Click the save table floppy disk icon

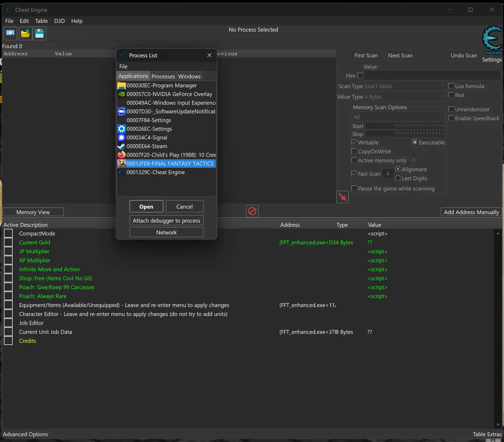pyautogui.click(x=39, y=33)
